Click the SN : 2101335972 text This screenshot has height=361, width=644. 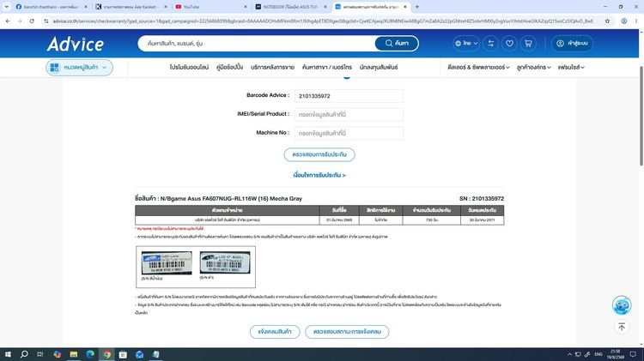point(482,199)
